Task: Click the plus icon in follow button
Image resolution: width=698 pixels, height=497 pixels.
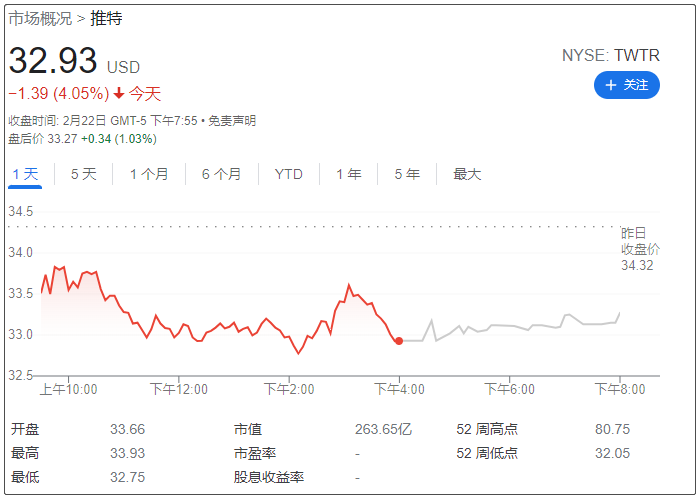Action: [x=610, y=85]
